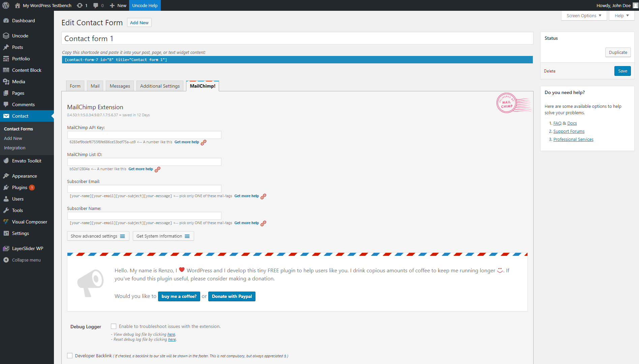This screenshot has height=364, width=639.
Task: Click the MailChimp API Key field
Action: click(x=144, y=135)
